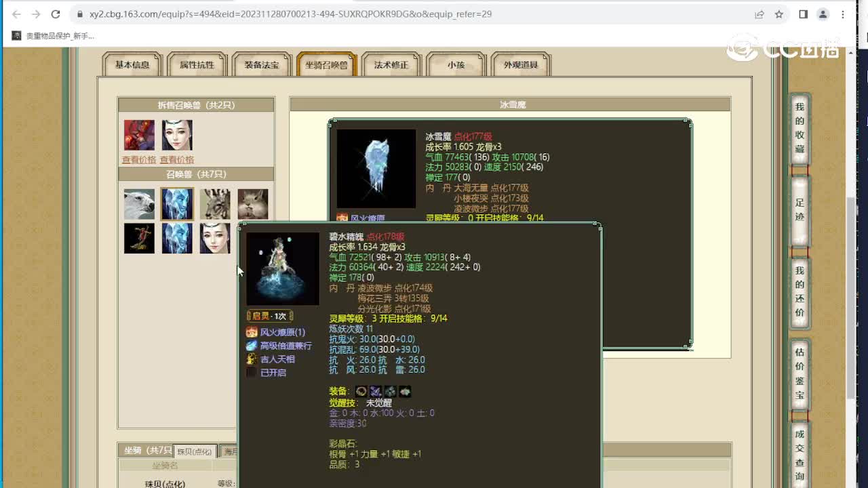The height and width of the screenshot is (488, 868).
Task: Open the browser profile avatar
Action: [x=823, y=14]
